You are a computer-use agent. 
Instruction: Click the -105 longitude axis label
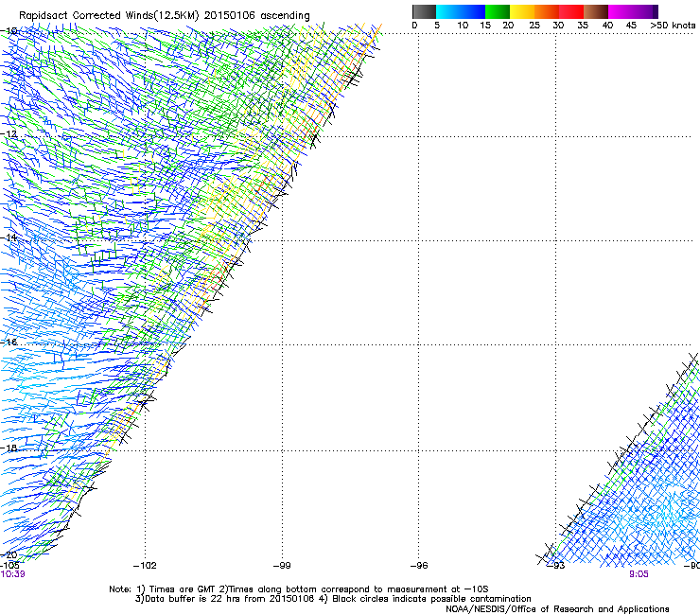click(x=9, y=566)
